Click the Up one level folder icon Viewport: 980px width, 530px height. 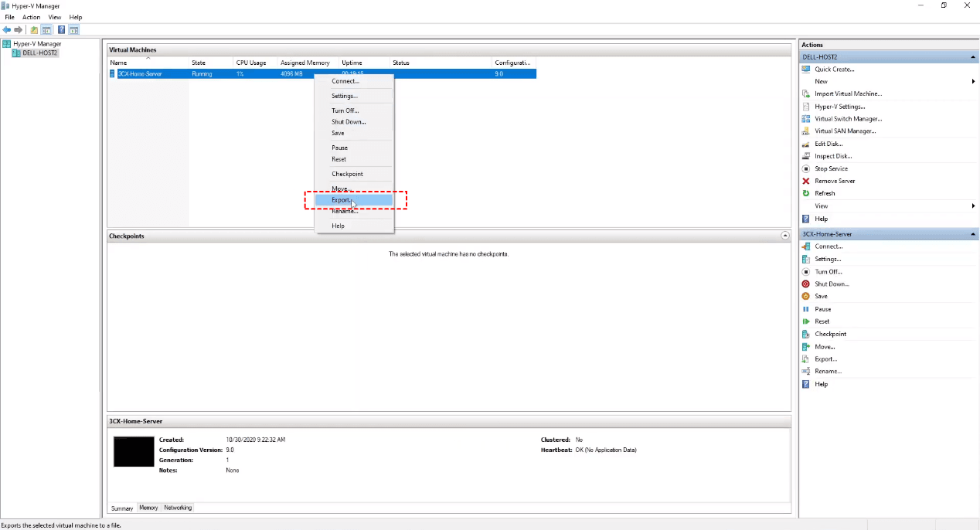coord(34,30)
